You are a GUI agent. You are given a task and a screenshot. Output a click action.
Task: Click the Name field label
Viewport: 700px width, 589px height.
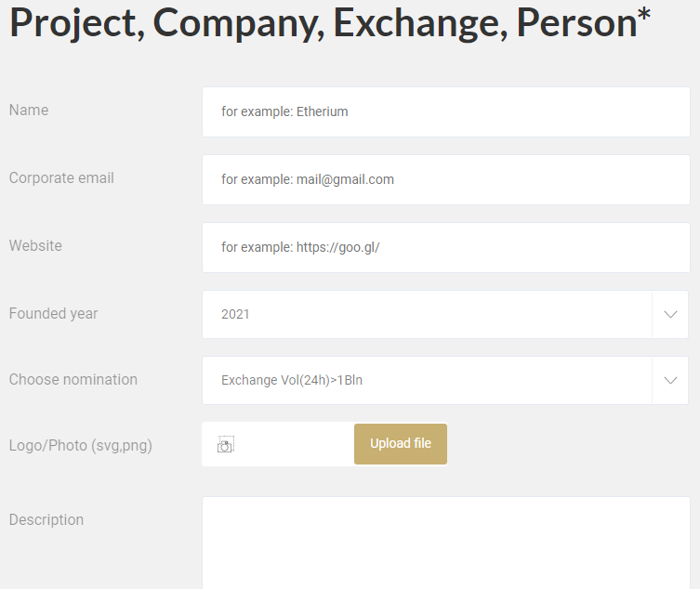click(x=29, y=110)
